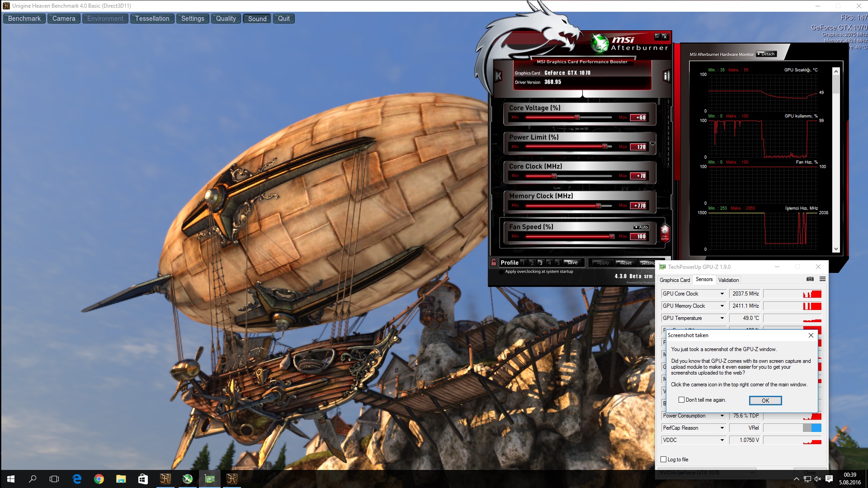Click the hardware monitor scrollbar up arrow
The width and height of the screenshot is (868, 488).
[x=836, y=71]
